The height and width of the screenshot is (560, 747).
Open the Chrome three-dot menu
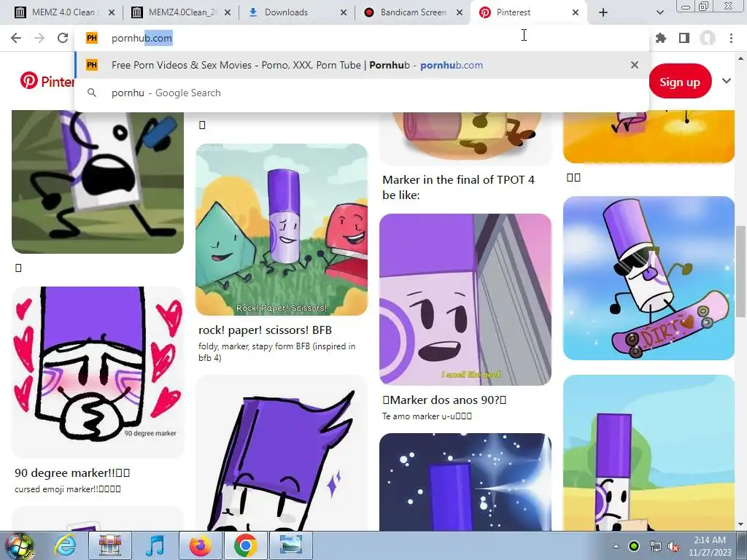click(x=731, y=38)
